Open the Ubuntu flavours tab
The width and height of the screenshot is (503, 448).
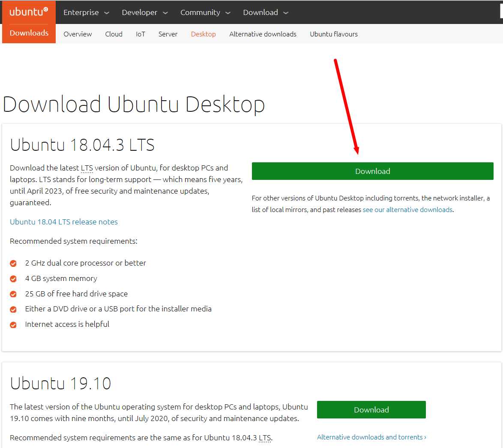pos(334,34)
